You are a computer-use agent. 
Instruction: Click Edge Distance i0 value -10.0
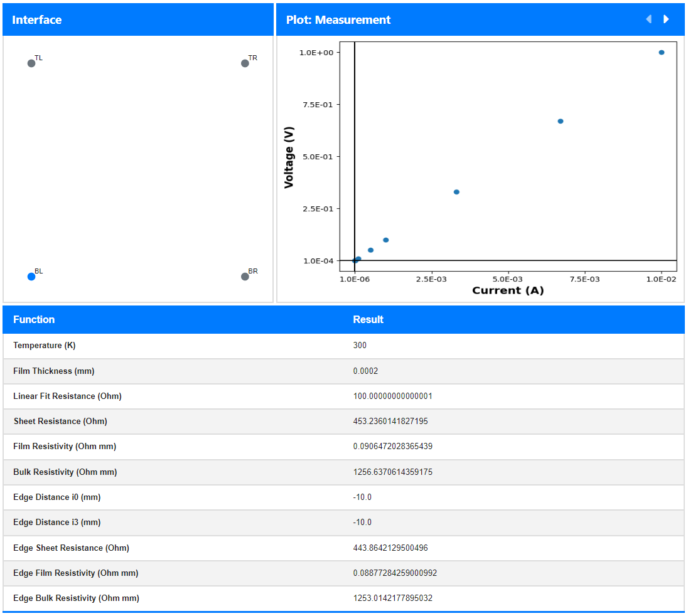[362, 497]
